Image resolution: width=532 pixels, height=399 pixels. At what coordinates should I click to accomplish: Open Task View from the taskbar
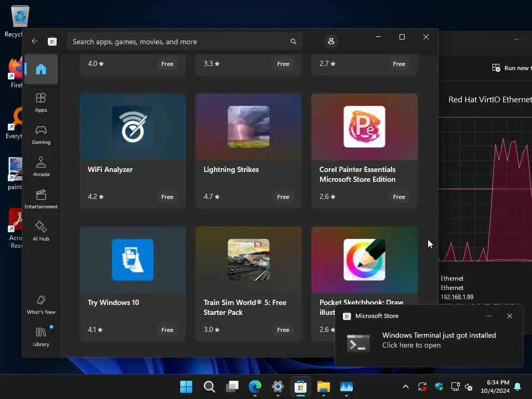tap(232, 387)
